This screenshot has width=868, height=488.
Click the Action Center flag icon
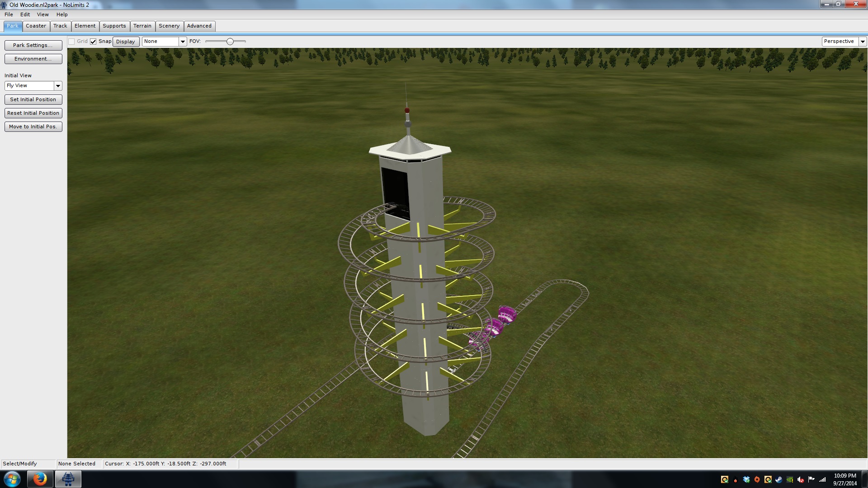811,479
